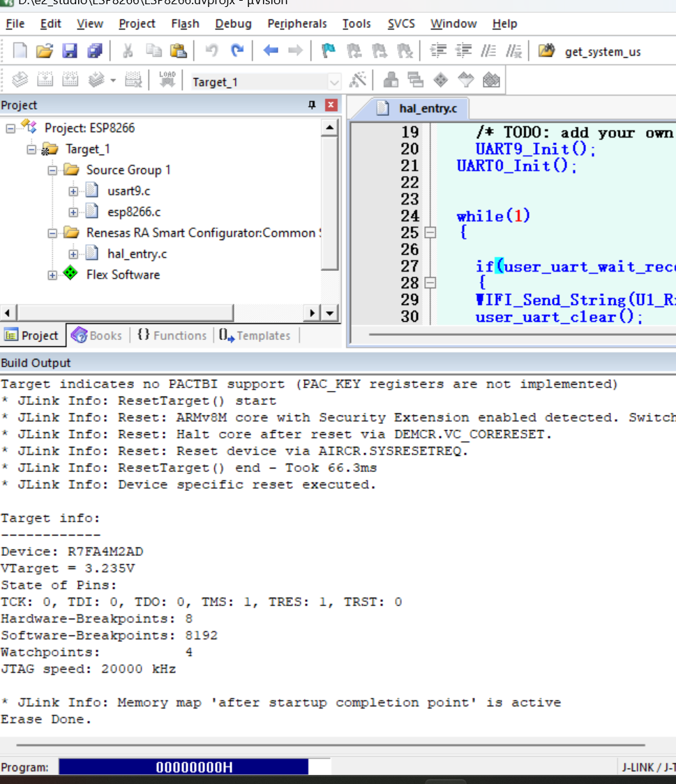Switch to the Templates tab
The height and width of the screenshot is (784, 676).
[x=255, y=336]
